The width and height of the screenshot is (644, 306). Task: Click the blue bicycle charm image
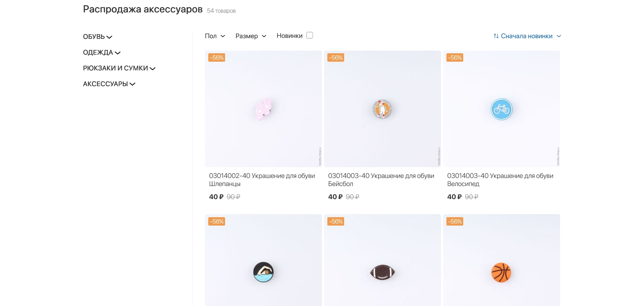pos(501,109)
